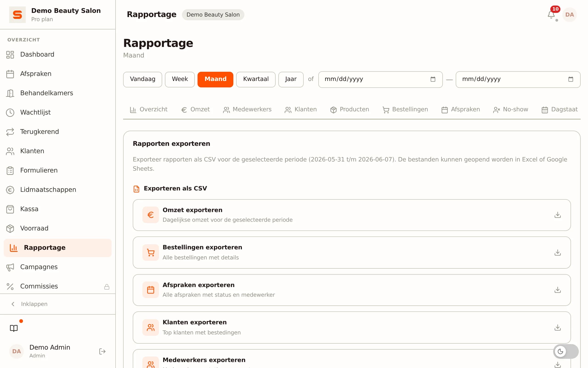Open the documentation book icon
The width and height of the screenshot is (588, 368).
[14, 328]
